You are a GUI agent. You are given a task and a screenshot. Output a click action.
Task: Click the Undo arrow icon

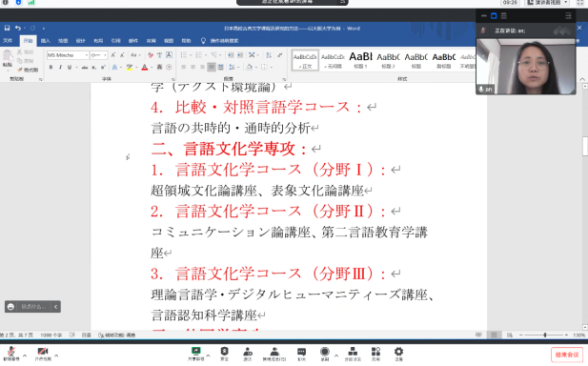17,29
